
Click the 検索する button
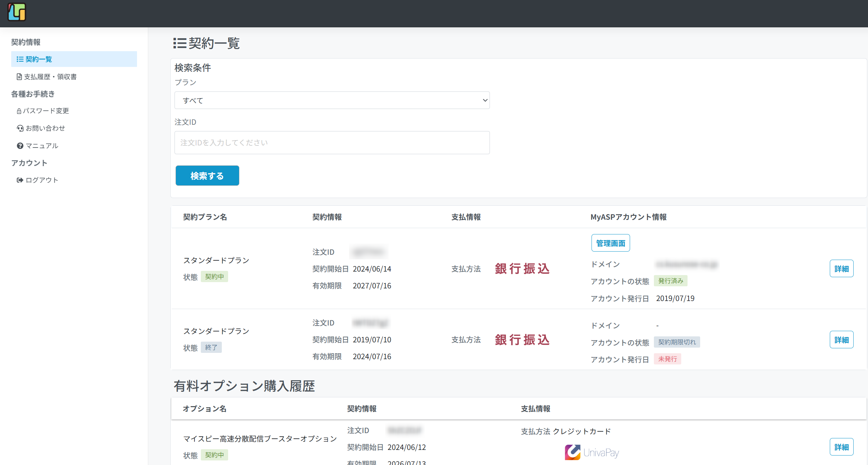pos(207,176)
